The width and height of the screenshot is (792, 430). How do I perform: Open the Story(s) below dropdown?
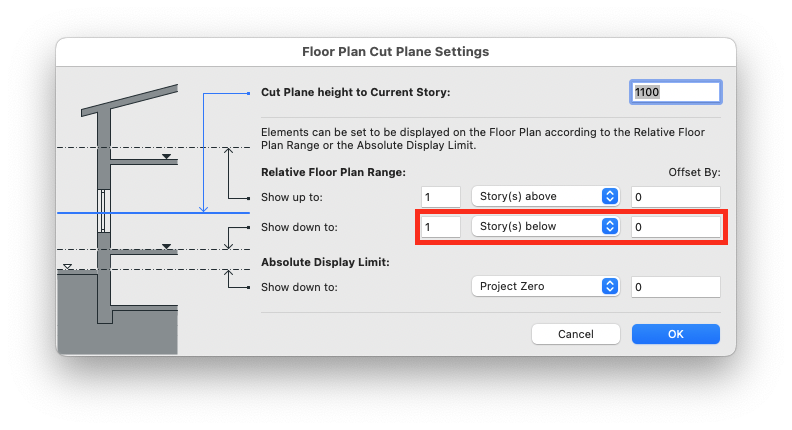click(546, 226)
